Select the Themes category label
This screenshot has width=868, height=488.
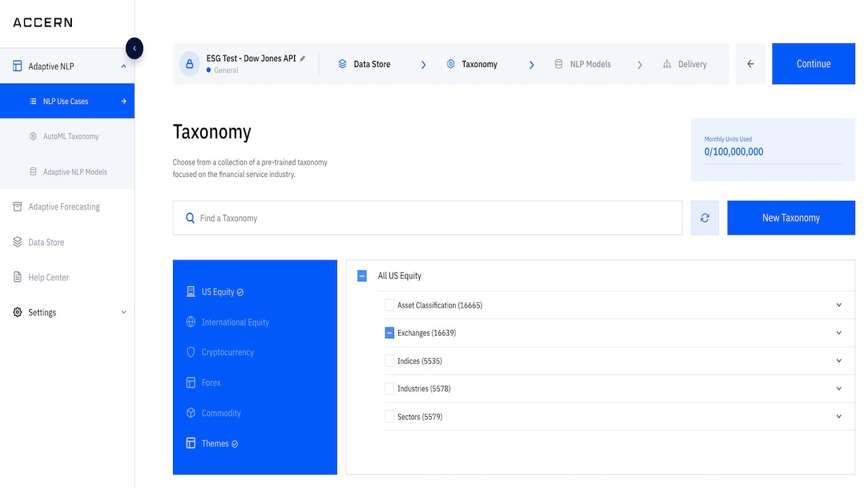[x=215, y=444]
